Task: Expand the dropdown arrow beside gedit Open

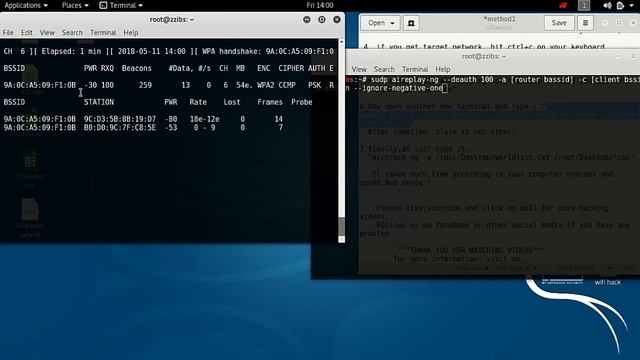Action: tap(393, 23)
